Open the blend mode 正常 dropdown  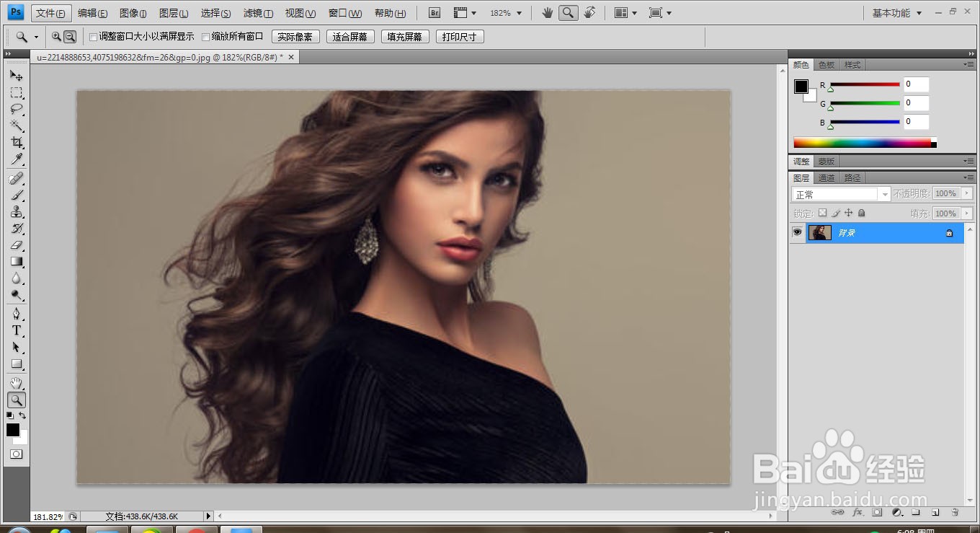tap(841, 195)
